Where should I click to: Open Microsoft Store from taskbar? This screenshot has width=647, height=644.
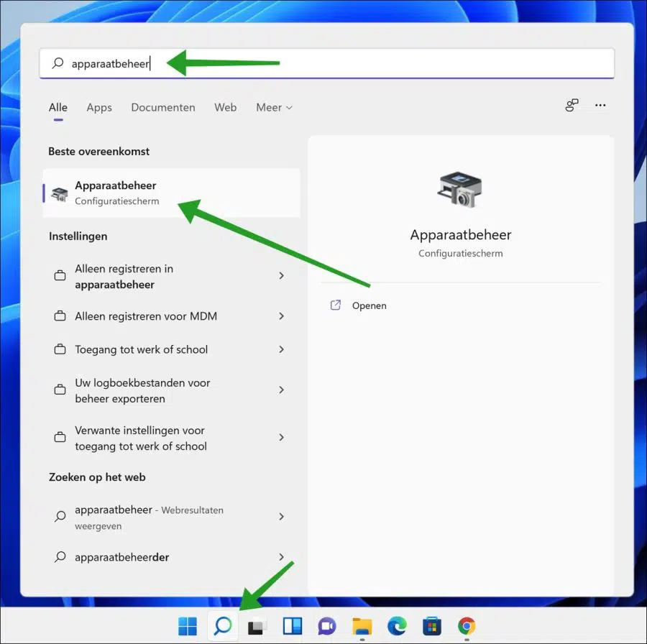click(x=432, y=626)
